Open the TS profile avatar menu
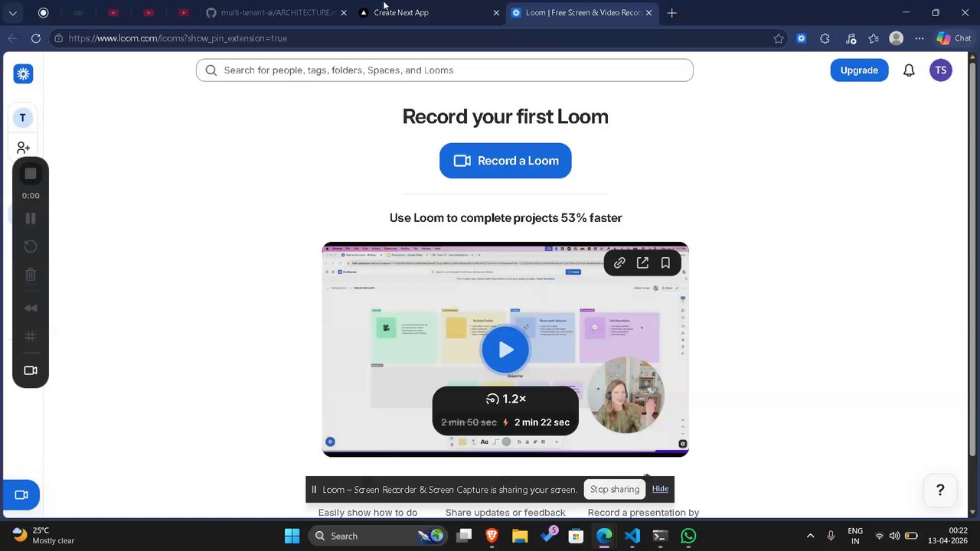 941,70
